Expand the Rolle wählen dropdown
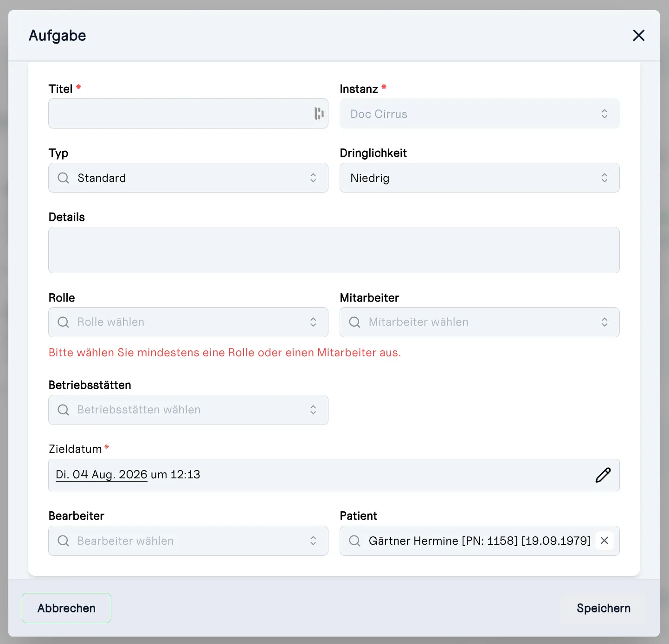The height and width of the screenshot is (644, 669). coord(188,322)
